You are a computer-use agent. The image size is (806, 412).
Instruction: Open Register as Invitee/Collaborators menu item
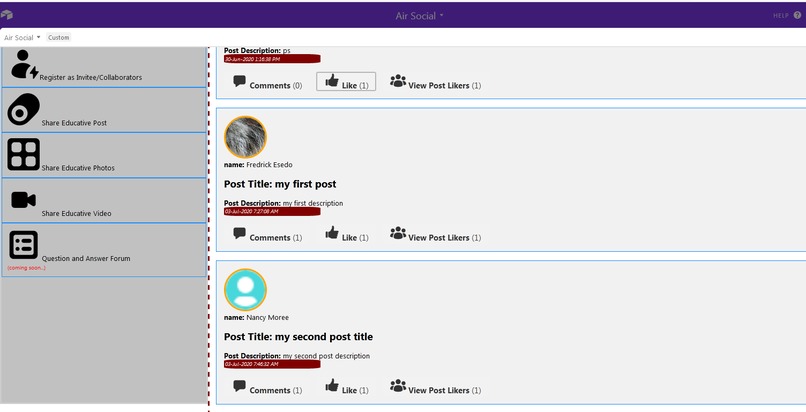tap(104, 67)
